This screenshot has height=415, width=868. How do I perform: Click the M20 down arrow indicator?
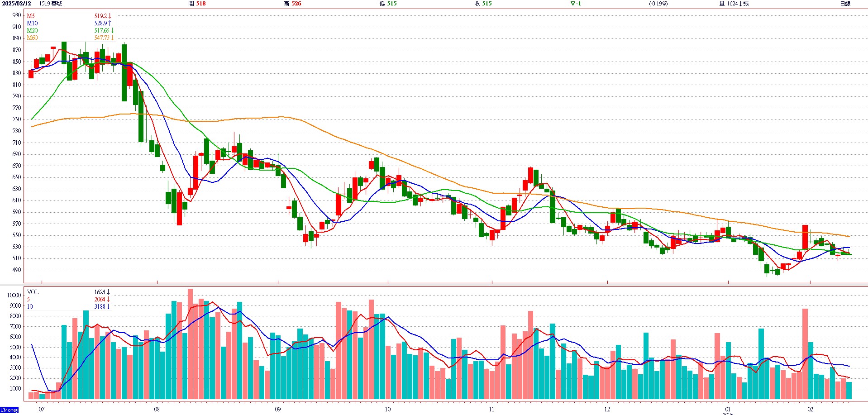(x=112, y=30)
